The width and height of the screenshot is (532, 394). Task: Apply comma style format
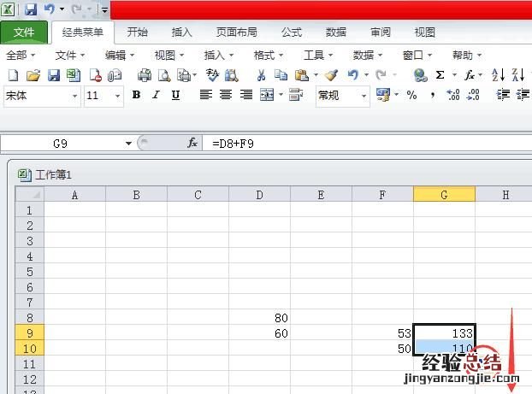point(432,95)
